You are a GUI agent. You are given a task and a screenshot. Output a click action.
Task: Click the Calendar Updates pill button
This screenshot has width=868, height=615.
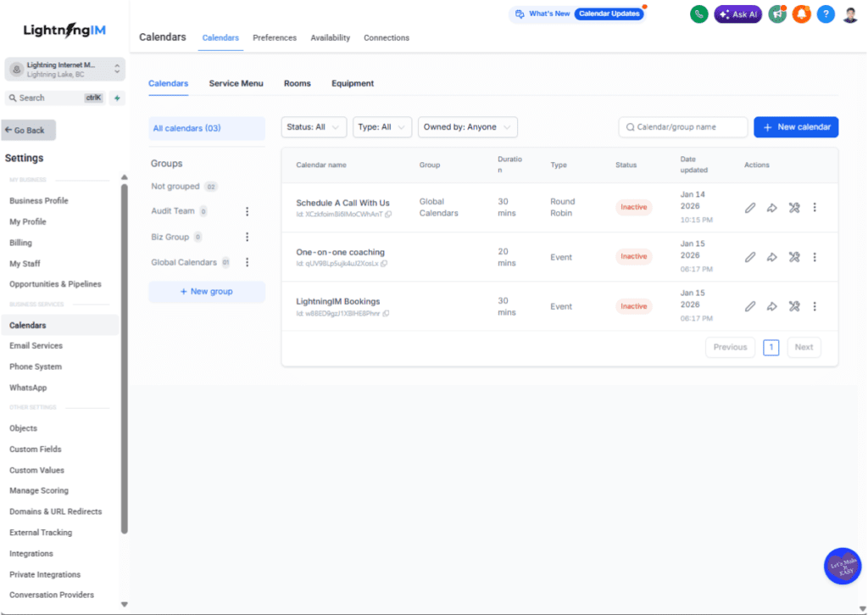[609, 14]
